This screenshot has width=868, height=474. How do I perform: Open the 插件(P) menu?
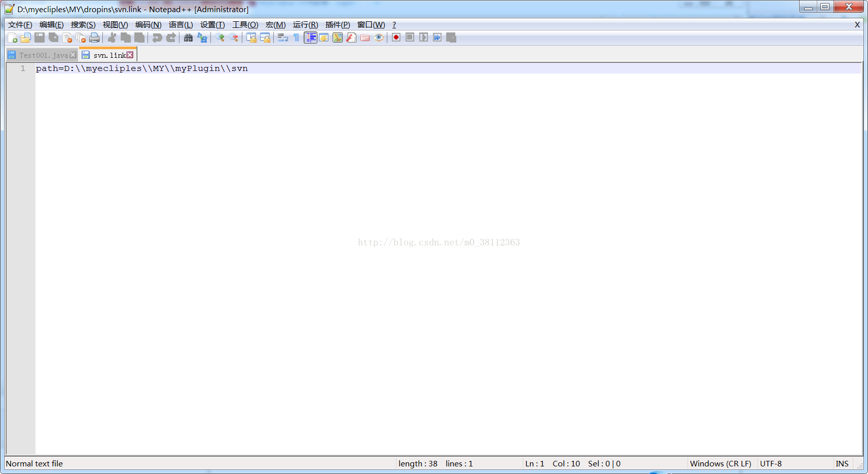338,25
